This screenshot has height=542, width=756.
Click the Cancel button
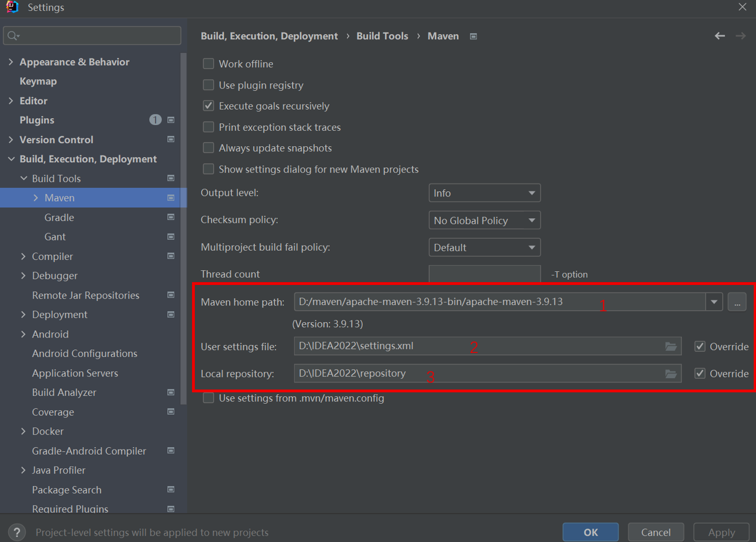coord(656,532)
